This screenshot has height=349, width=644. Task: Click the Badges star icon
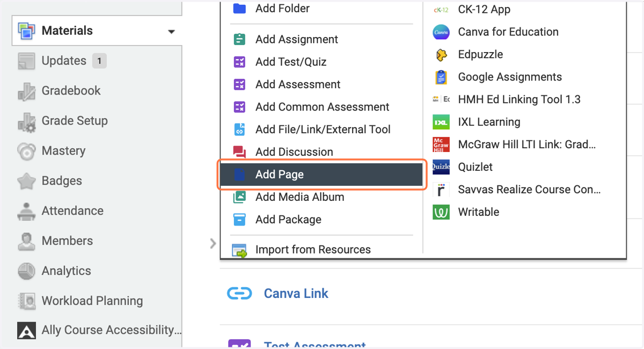coord(26,181)
